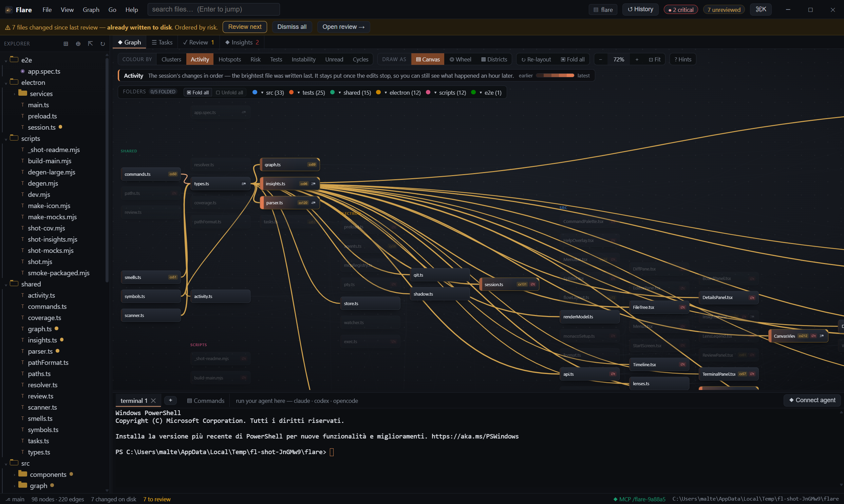The width and height of the screenshot is (844, 504).
Task: Colour graph by Tests
Action: [x=276, y=59]
